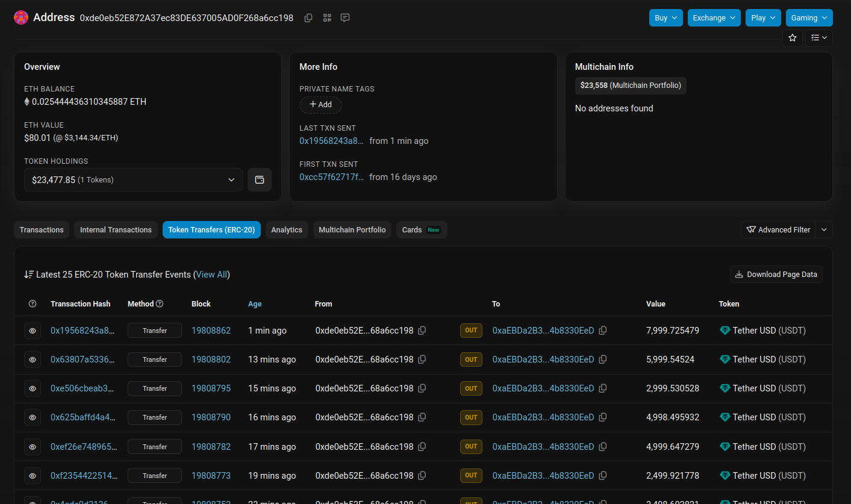
Task: Click the address identicon avatar
Action: click(x=21, y=17)
